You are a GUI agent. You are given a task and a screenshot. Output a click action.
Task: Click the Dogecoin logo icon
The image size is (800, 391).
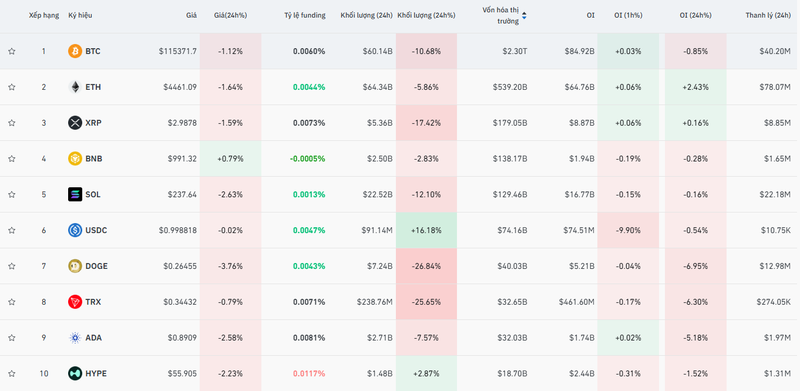(x=75, y=266)
